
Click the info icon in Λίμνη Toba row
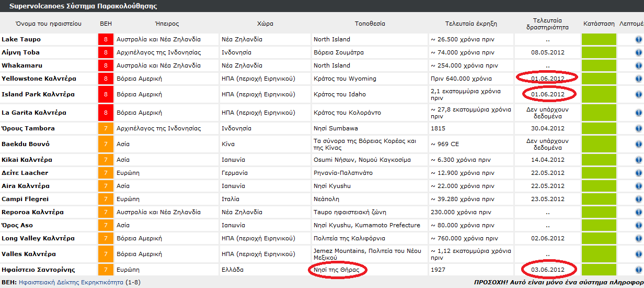click(639, 52)
